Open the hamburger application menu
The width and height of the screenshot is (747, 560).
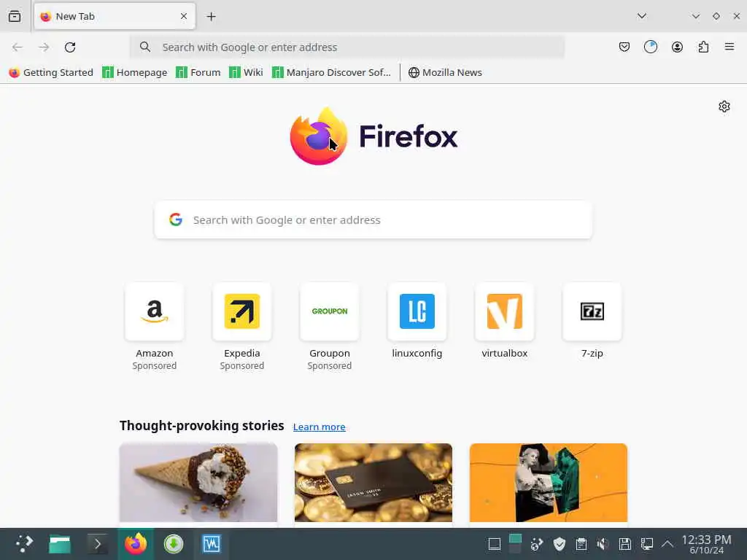[x=729, y=47]
